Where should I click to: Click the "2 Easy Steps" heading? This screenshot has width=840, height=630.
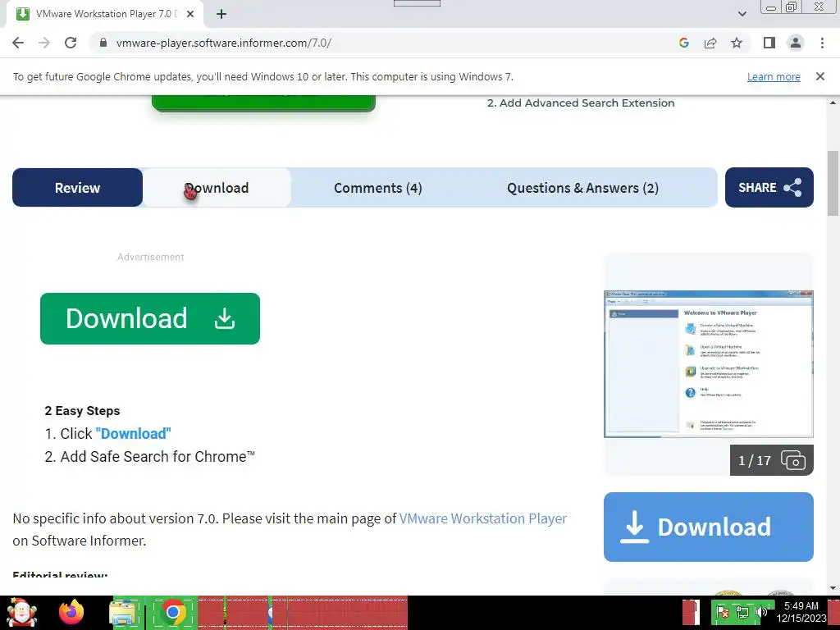(x=83, y=411)
